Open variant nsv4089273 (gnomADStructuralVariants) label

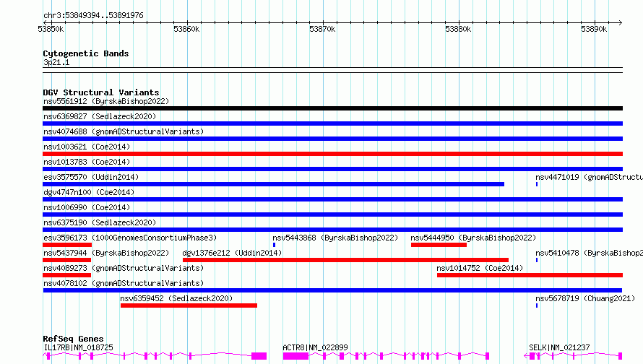(x=124, y=268)
